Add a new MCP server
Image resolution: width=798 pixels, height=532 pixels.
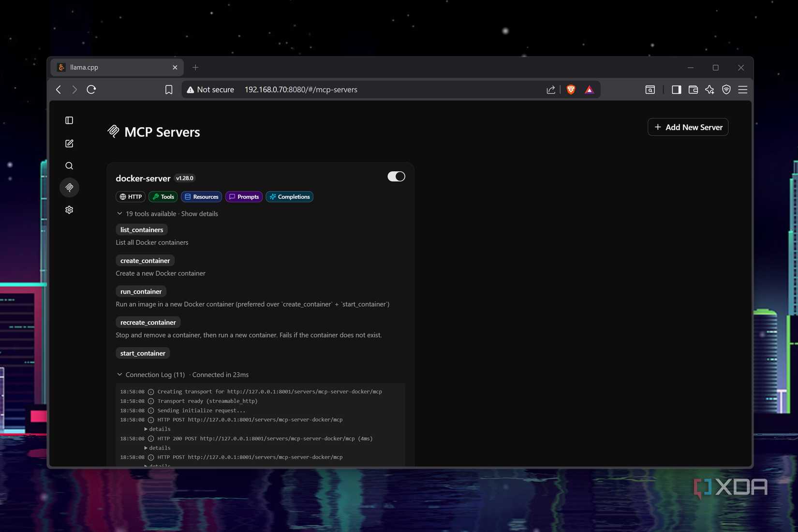[688, 127]
